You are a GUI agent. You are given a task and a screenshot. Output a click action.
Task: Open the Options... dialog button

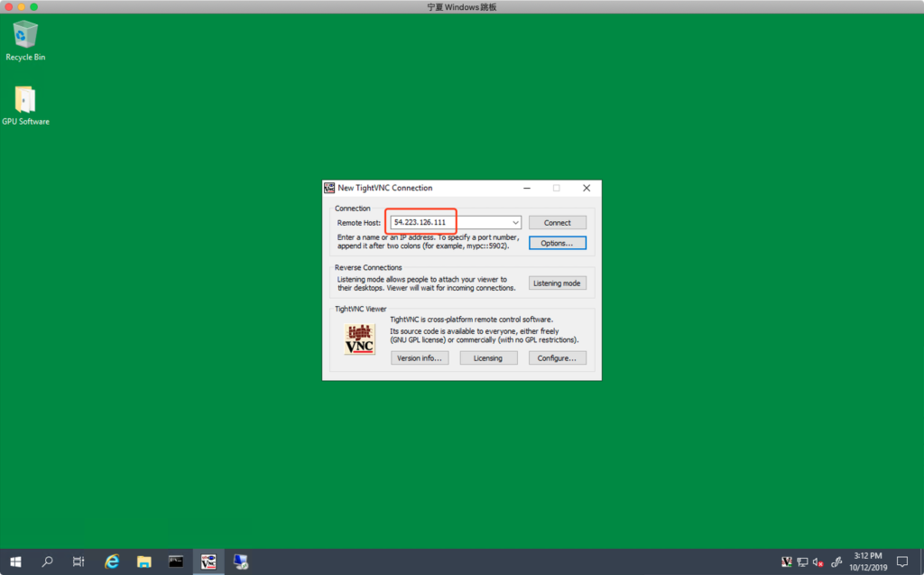click(557, 243)
